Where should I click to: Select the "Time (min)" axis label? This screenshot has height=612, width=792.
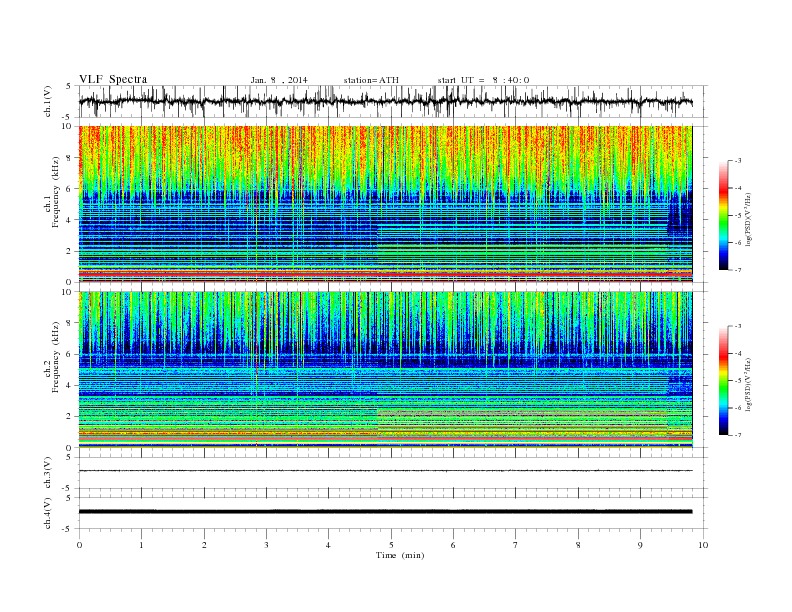400,555
